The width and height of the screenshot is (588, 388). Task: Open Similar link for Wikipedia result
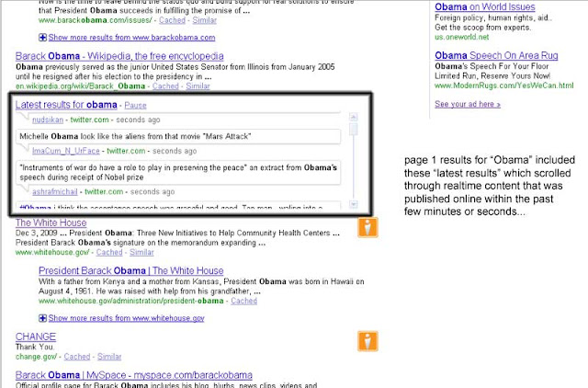coord(198,86)
